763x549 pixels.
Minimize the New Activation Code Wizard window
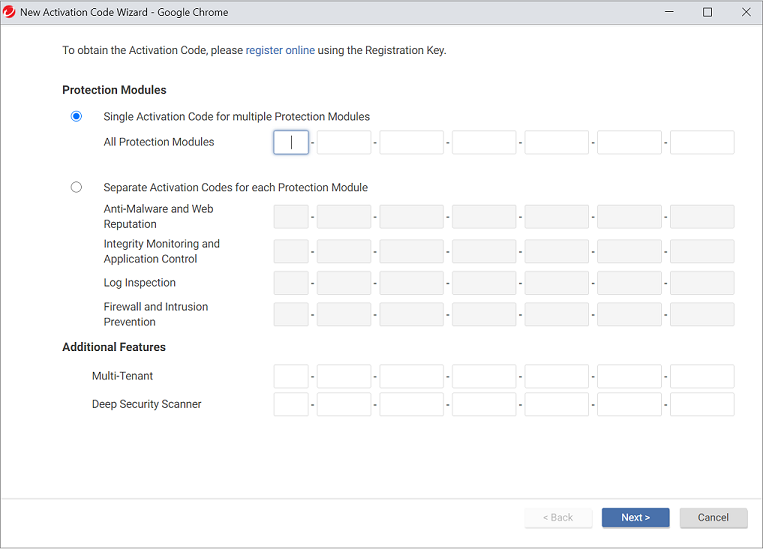pyautogui.click(x=669, y=12)
